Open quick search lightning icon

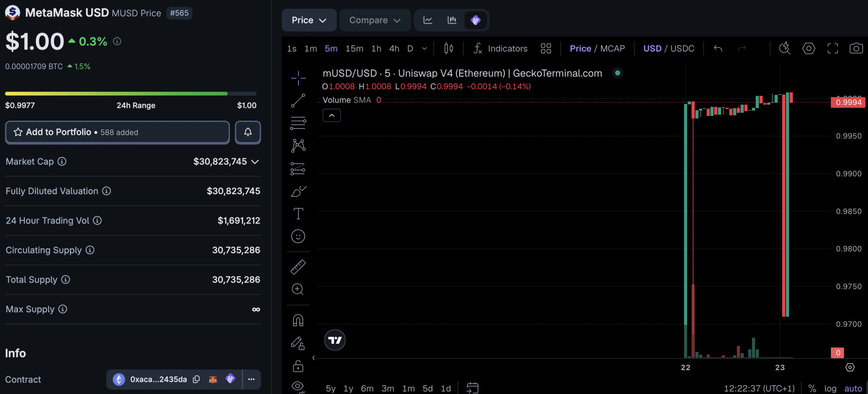(x=785, y=48)
